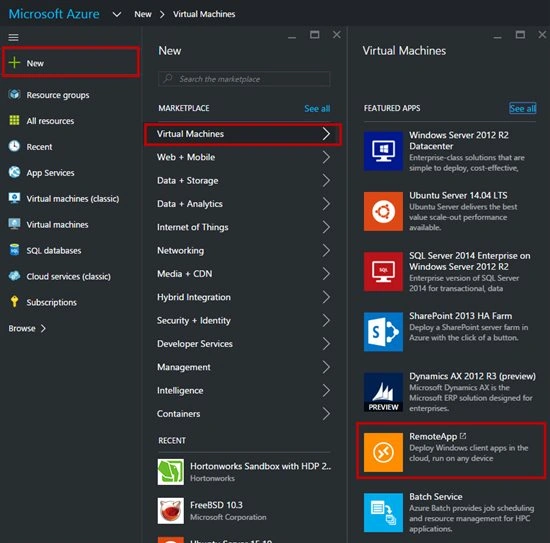The height and width of the screenshot is (543, 550).
Task: Click the New breadcrumb link
Action: pyautogui.click(x=143, y=14)
